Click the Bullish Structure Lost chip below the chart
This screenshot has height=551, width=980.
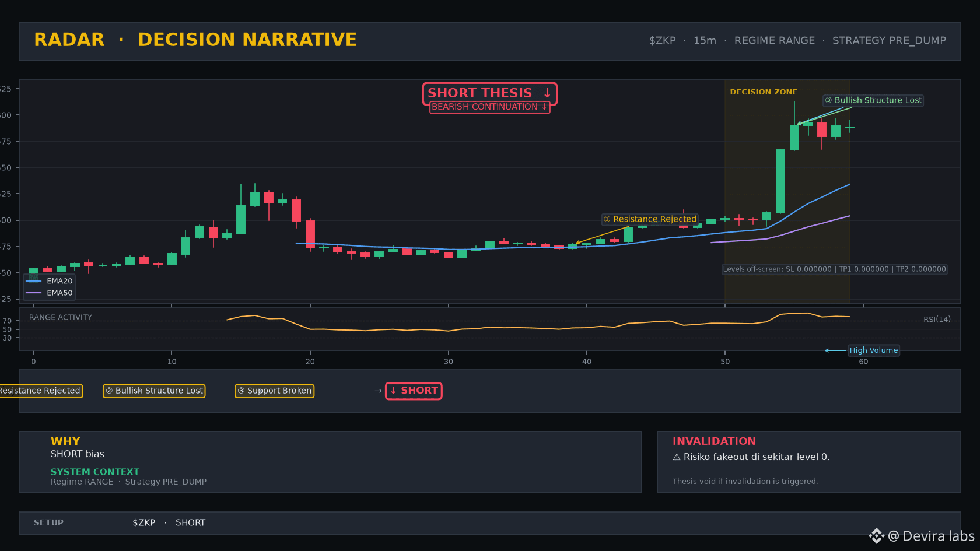click(154, 391)
